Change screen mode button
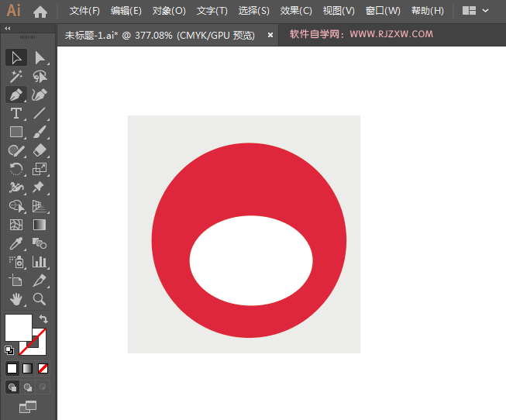 (28, 407)
